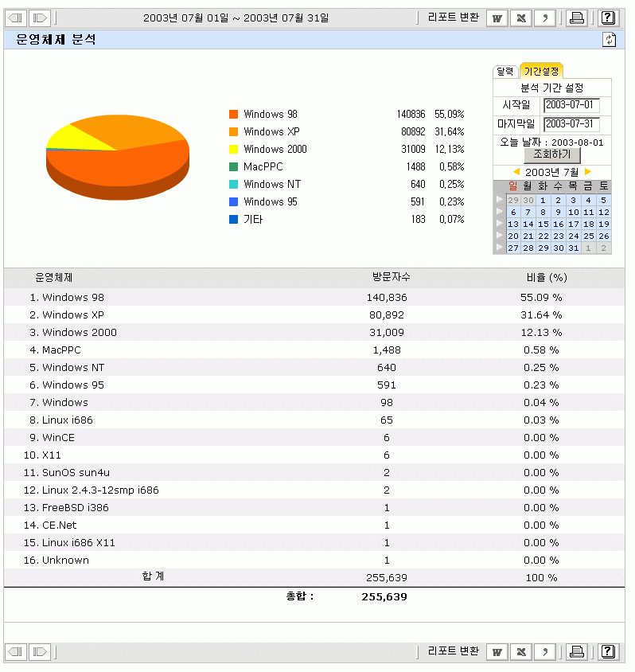Select July 21 in the calendar
The image size is (635, 672).
[x=528, y=236]
